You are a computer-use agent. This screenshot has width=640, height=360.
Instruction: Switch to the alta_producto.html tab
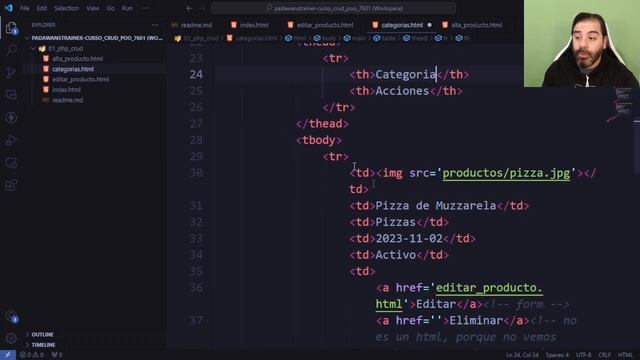click(472, 25)
